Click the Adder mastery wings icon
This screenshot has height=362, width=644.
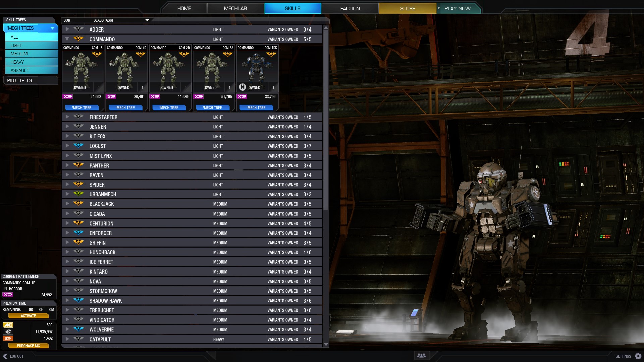point(78,29)
